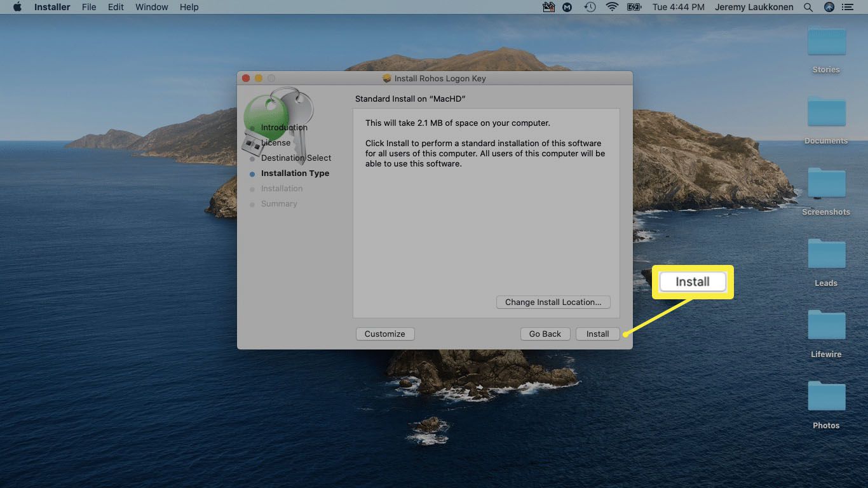Viewport: 868px width, 488px height.
Task: Open the Wi-Fi status menu
Action: pos(612,7)
